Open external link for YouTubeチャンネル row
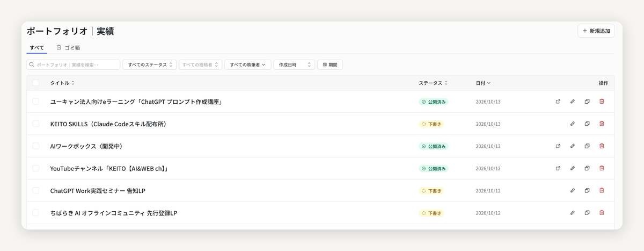This screenshot has height=251, width=644. tap(558, 168)
